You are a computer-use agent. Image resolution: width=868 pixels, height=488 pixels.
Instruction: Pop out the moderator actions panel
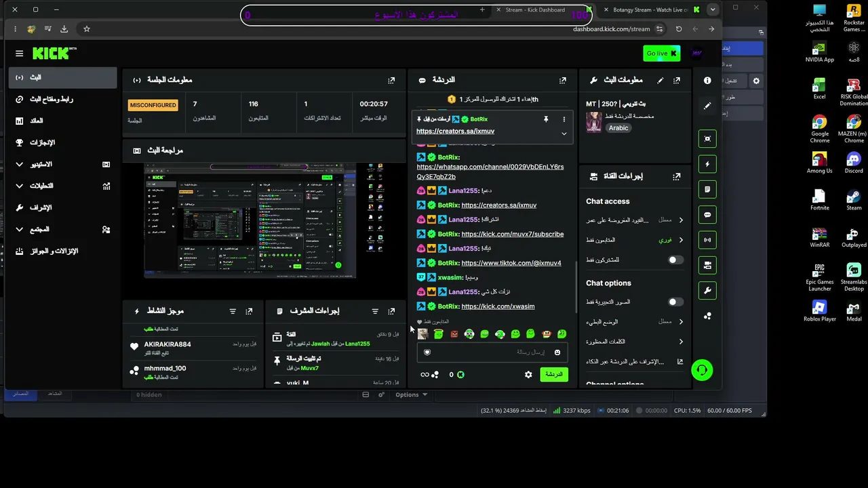391,311
